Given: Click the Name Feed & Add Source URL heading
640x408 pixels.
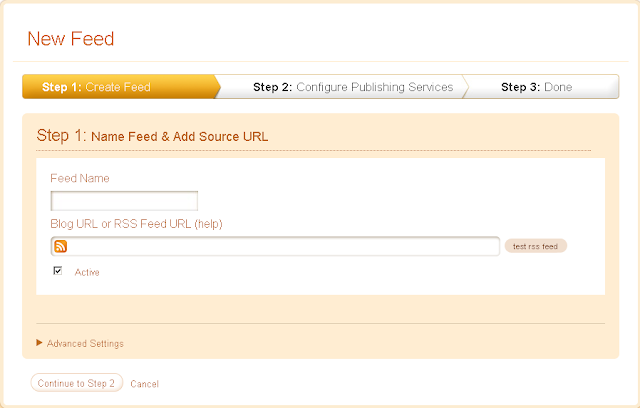Looking at the screenshot, I should pos(180,137).
